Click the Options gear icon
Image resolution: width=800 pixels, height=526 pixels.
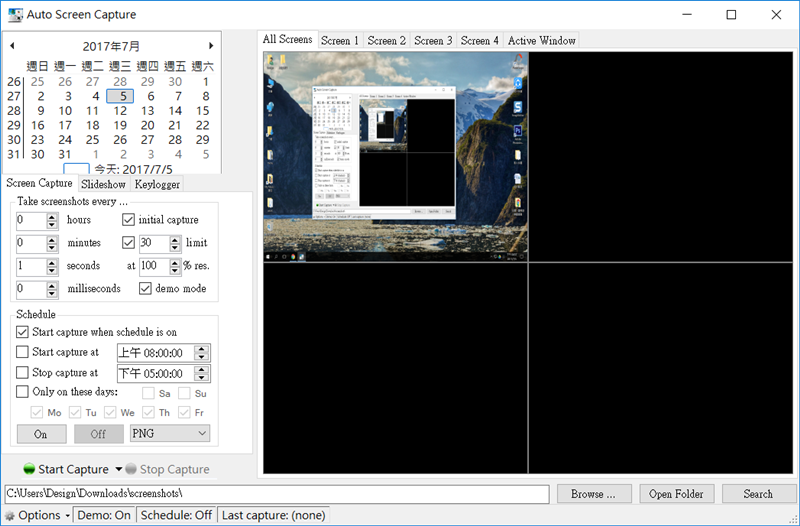(10, 516)
